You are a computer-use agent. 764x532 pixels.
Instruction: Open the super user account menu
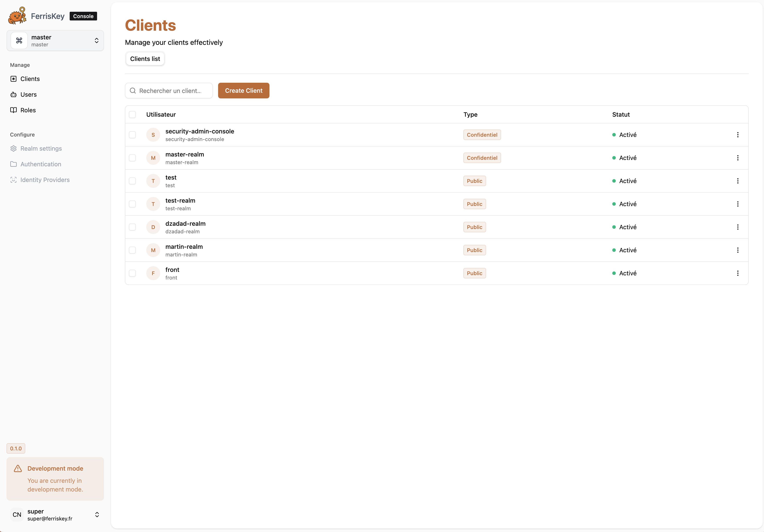click(x=97, y=514)
